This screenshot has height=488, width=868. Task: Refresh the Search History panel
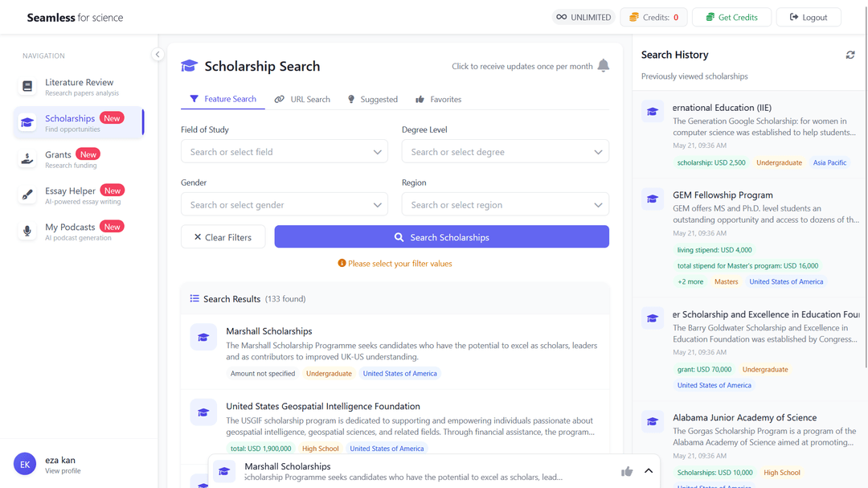[850, 55]
